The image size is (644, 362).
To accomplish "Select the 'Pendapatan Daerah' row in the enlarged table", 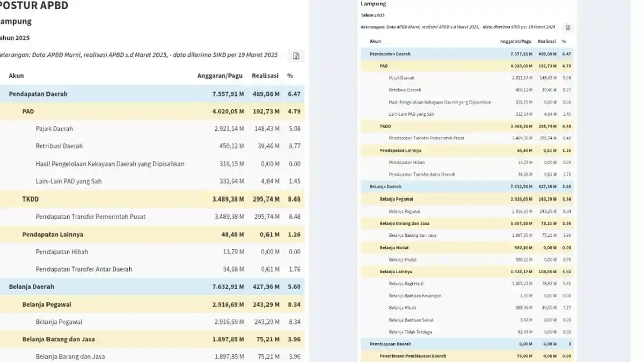I will pos(152,94).
